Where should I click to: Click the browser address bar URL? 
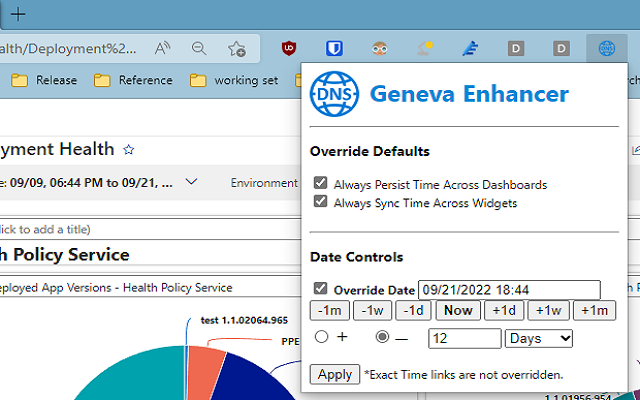pyautogui.click(x=68, y=49)
